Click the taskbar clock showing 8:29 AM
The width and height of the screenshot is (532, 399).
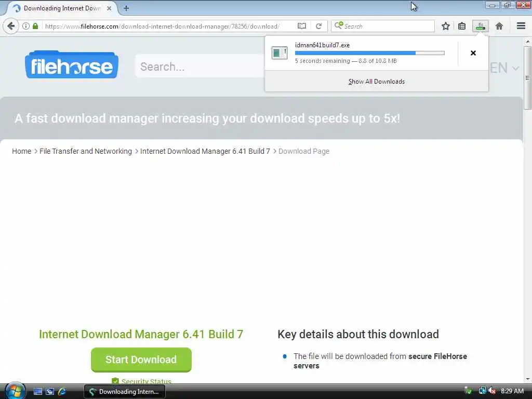(x=512, y=391)
